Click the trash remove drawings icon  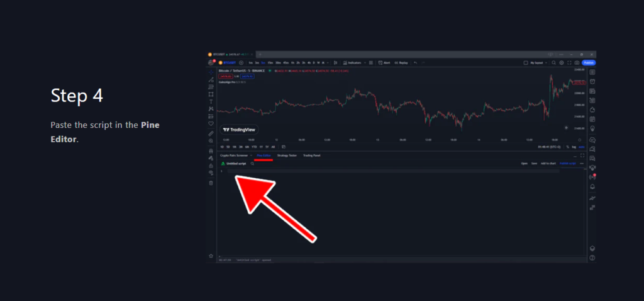(x=211, y=183)
